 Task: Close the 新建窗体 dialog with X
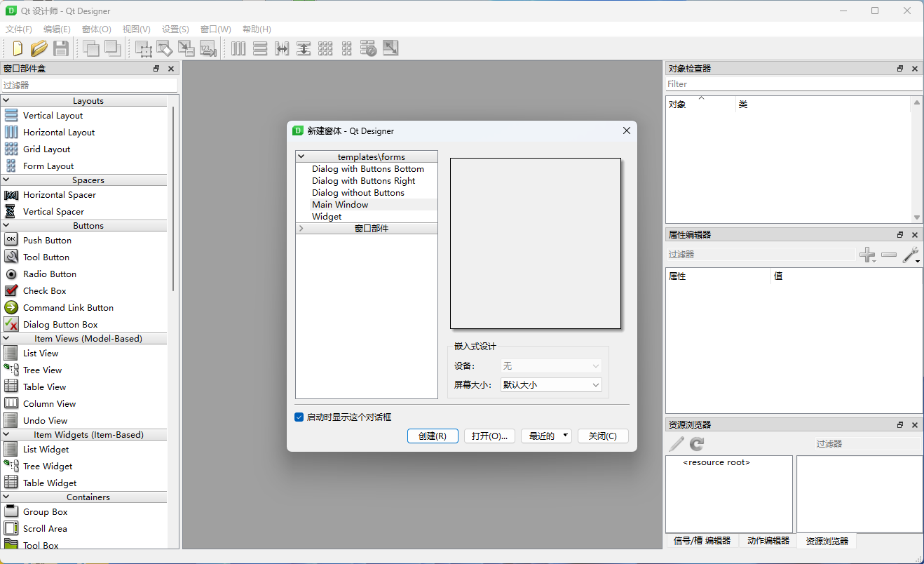[x=627, y=130]
